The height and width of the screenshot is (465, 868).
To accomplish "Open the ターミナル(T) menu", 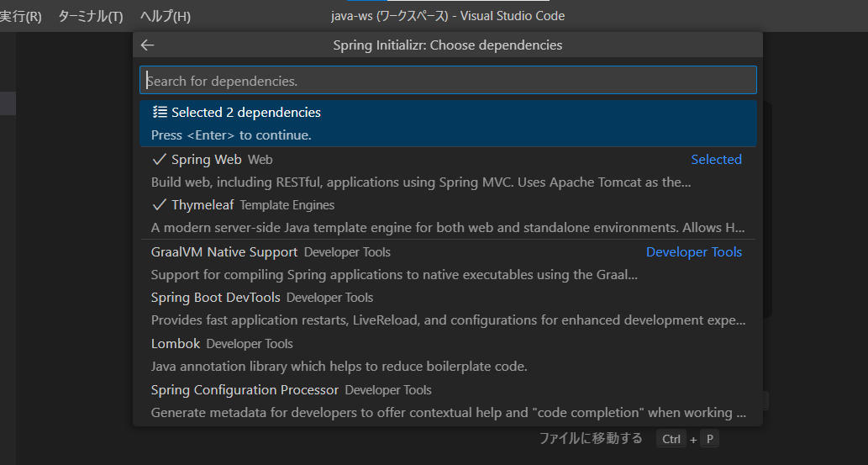I will [90, 16].
